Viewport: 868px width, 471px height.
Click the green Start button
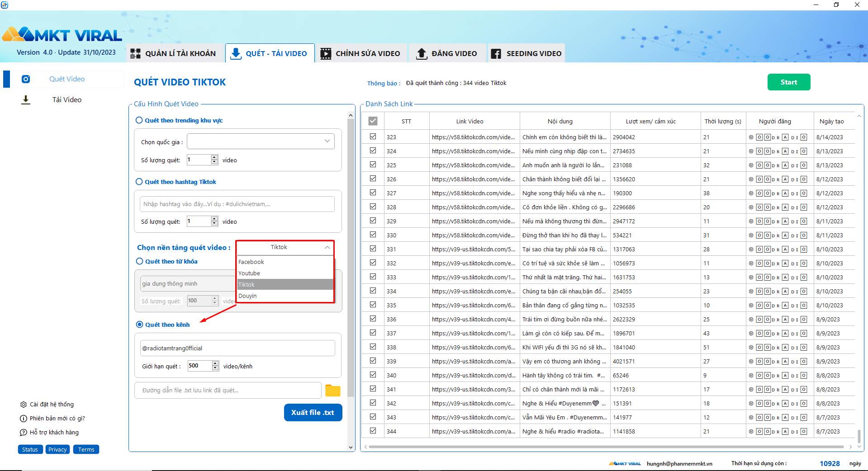coord(789,82)
